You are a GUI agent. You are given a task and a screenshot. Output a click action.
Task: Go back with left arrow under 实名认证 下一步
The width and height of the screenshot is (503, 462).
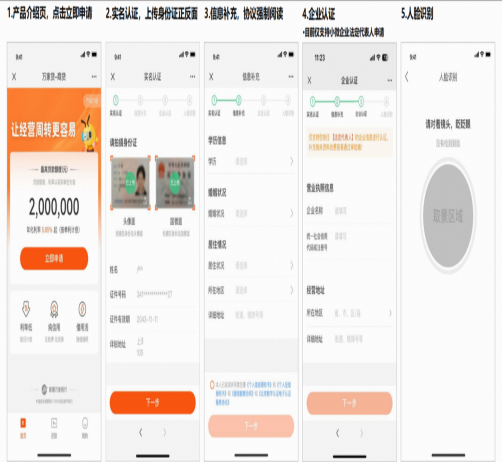tap(141, 433)
